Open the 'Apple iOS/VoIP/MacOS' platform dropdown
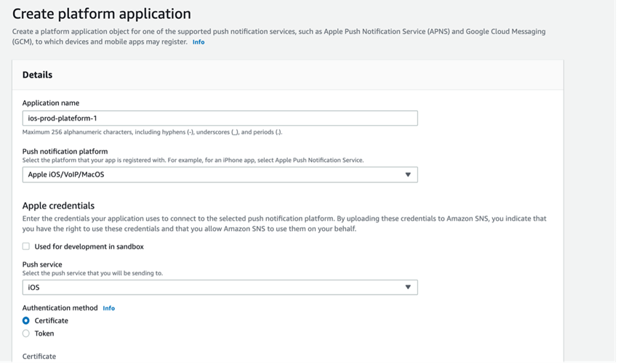The height and width of the screenshot is (364, 618). (x=220, y=175)
